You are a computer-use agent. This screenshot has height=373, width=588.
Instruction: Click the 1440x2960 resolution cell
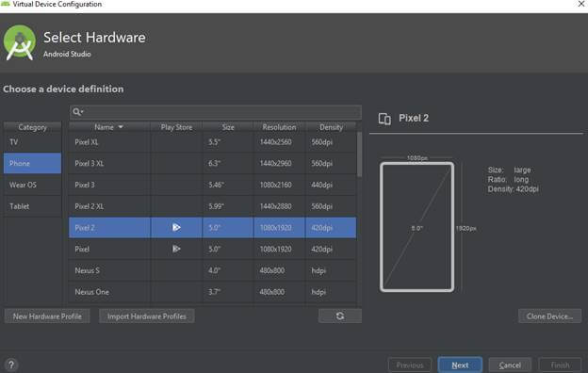(x=279, y=164)
